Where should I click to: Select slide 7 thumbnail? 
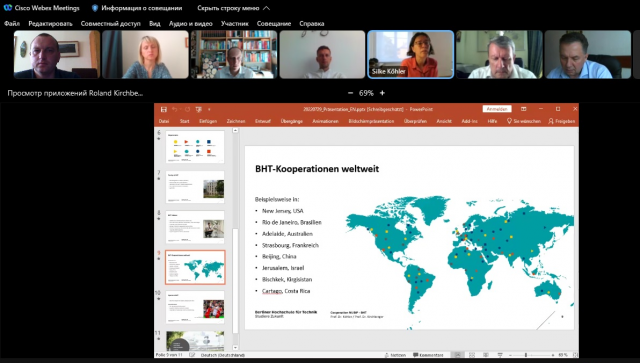coord(195,187)
